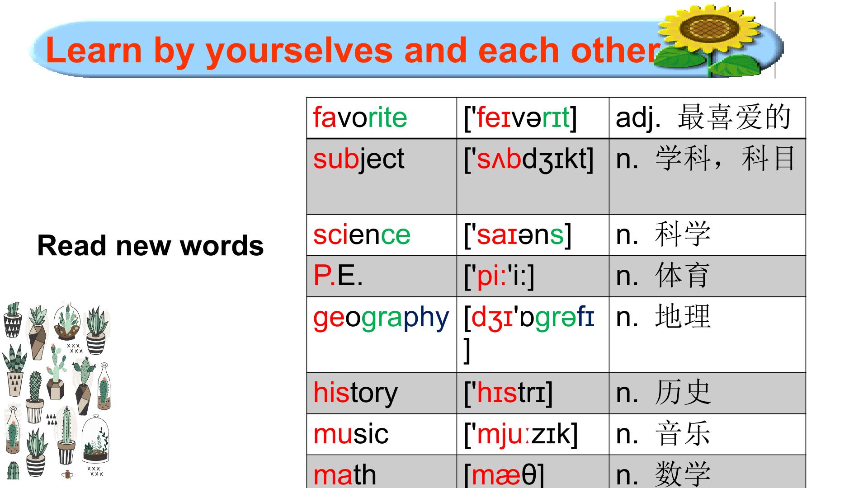Click the 'n. 科学' meaning cell
The width and height of the screenshot is (868, 488).
click(x=708, y=235)
